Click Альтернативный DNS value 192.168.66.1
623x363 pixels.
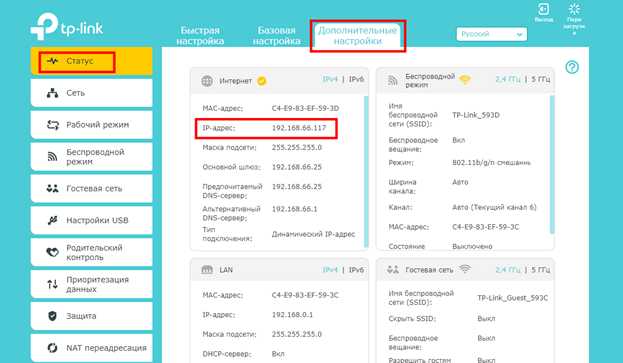click(294, 209)
